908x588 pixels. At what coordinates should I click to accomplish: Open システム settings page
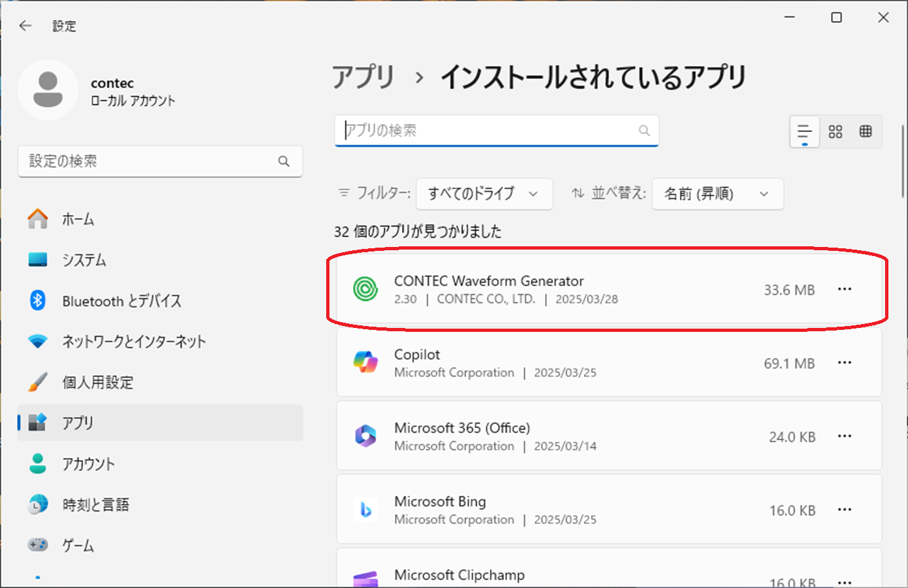160,259
